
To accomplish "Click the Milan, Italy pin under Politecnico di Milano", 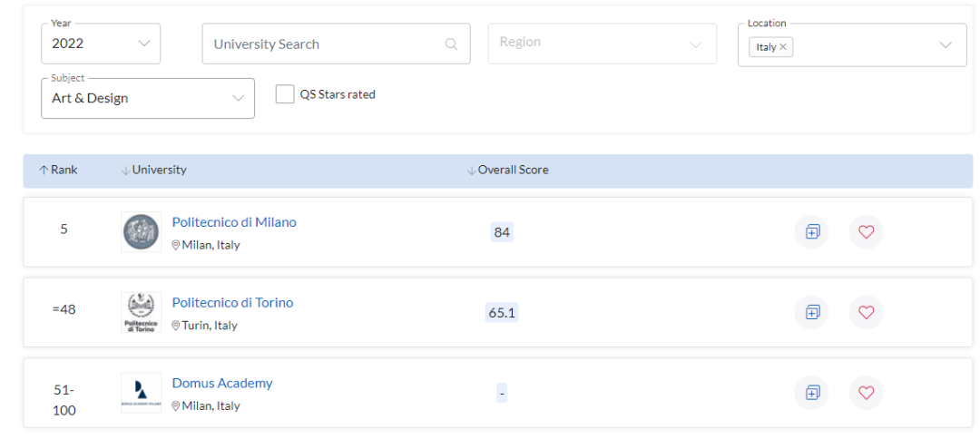I will [x=176, y=245].
